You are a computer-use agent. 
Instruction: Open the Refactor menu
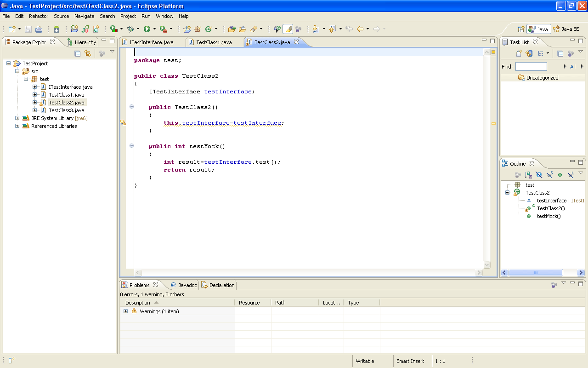pos(39,16)
